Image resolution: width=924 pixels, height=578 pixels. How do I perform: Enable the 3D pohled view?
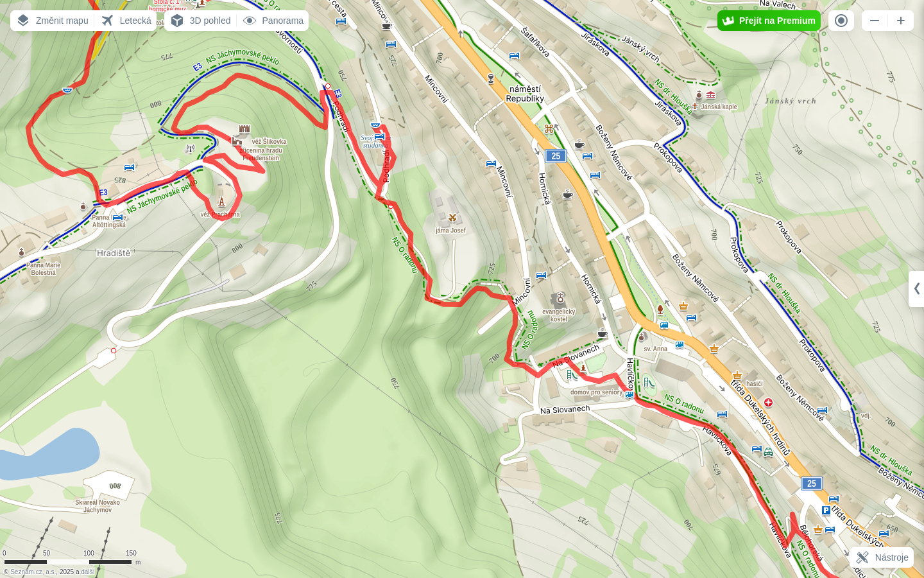click(201, 21)
